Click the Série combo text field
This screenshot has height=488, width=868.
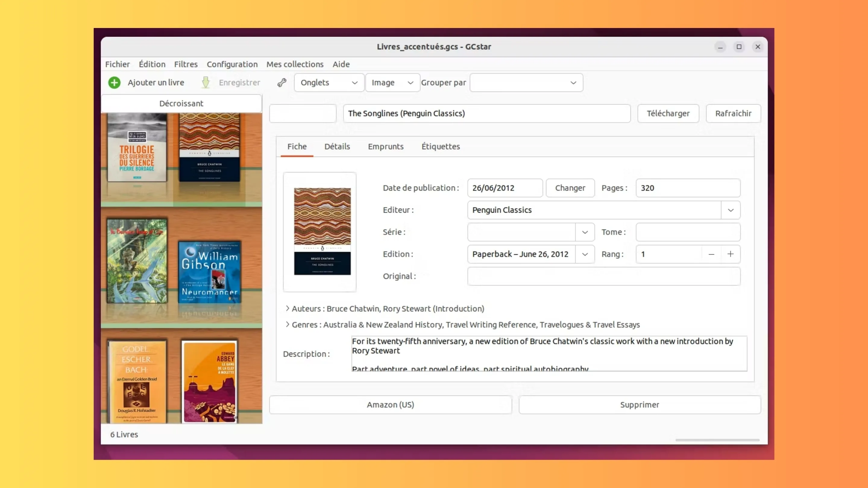[x=521, y=232]
